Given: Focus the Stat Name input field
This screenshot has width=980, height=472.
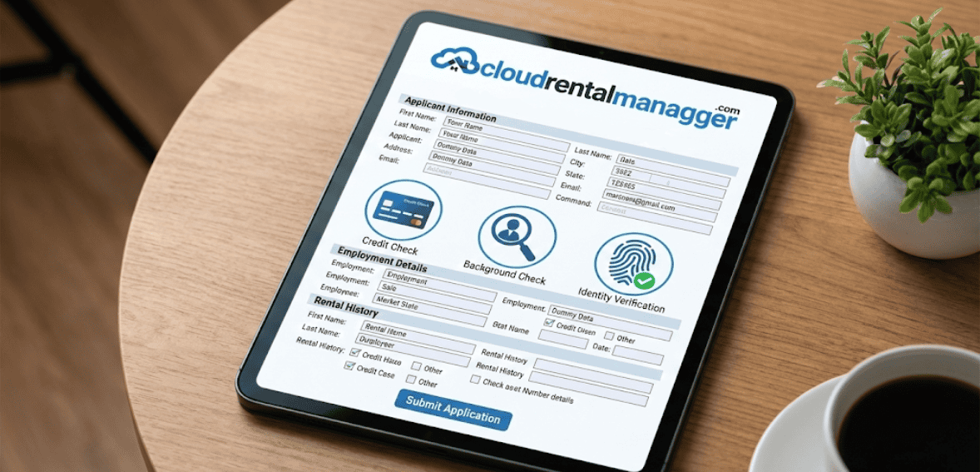Looking at the screenshot, I should (563, 340).
